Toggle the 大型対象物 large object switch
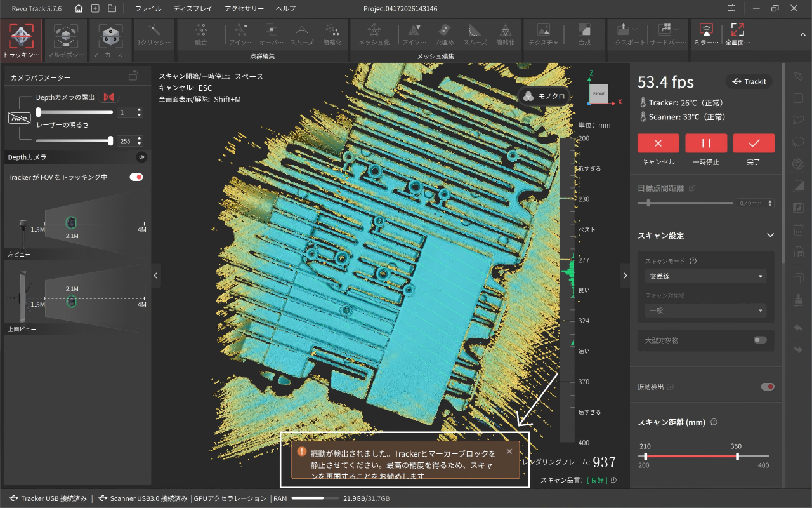Screen dimensions: 812x508 tap(760, 340)
